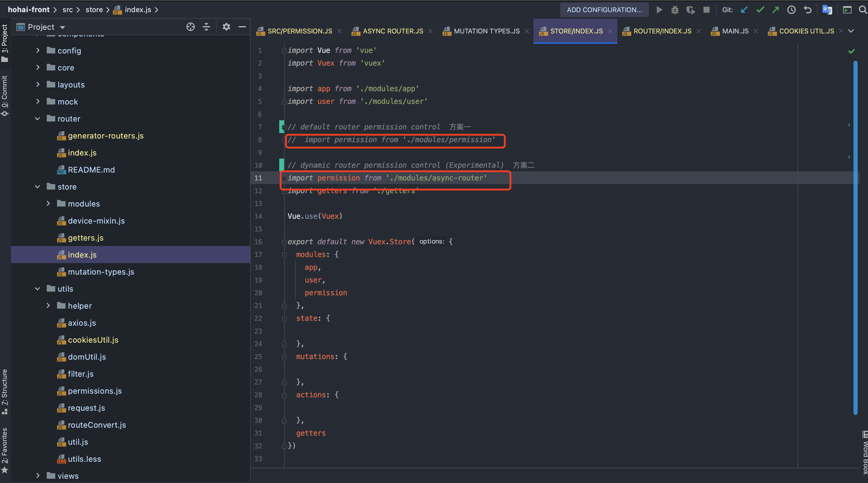Switch to the ASYNC ROUTER.JS tab
The image size is (868, 483).
[x=392, y=31]
